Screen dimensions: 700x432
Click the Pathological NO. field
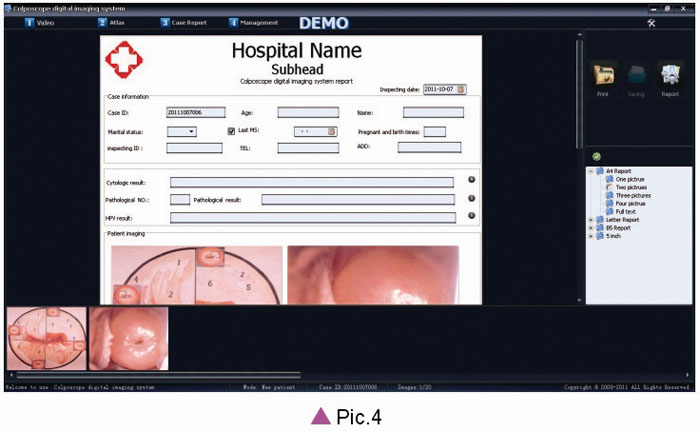pyautogui.click(x=180, y=199)
